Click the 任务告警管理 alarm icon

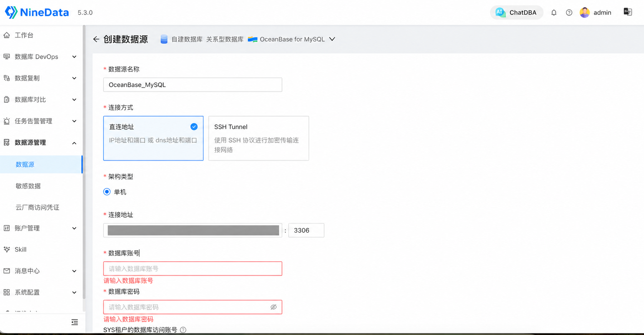click(7, 121)
